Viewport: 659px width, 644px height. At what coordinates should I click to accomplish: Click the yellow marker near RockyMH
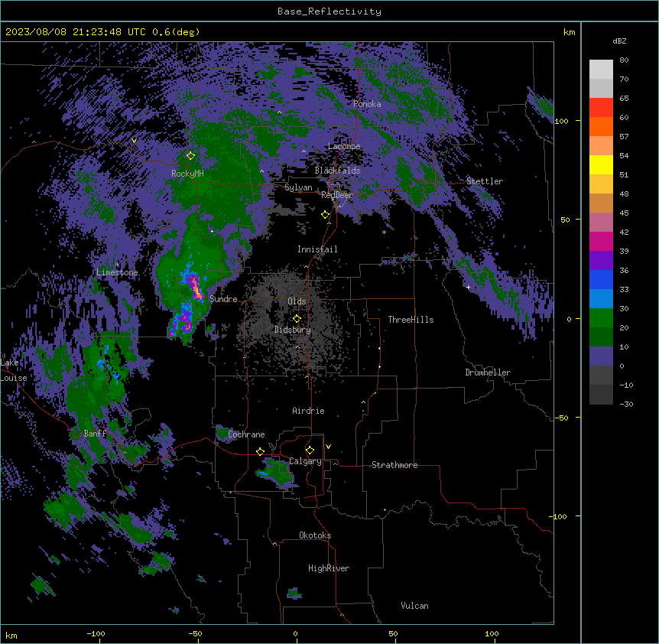pos(190,156)
